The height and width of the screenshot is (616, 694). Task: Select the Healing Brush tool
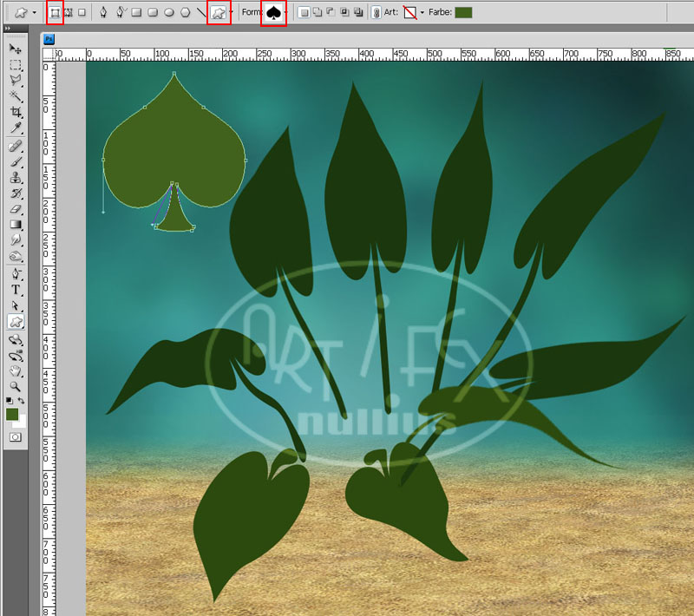(x=16, y=146)
